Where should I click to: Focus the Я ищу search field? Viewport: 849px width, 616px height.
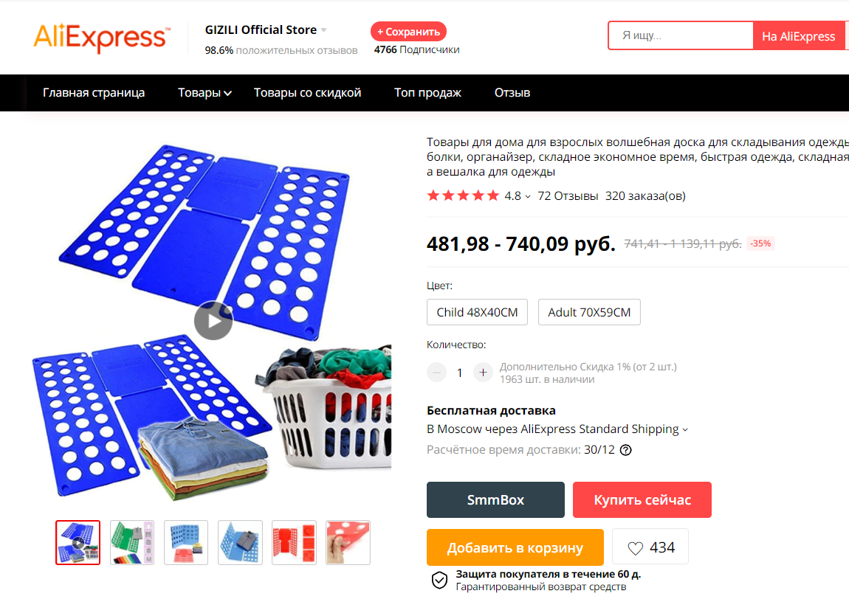681,35
